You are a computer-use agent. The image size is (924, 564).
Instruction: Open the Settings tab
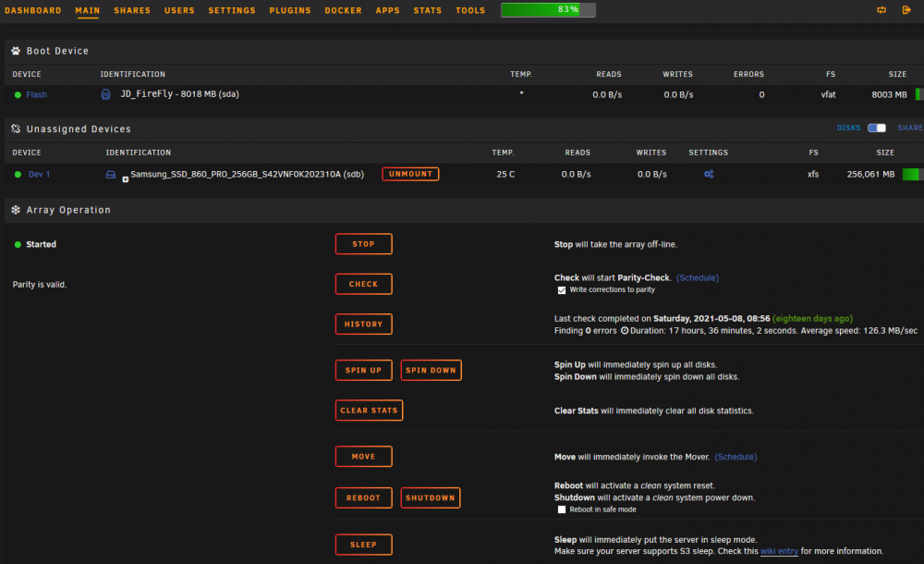(x=232, y=10)
